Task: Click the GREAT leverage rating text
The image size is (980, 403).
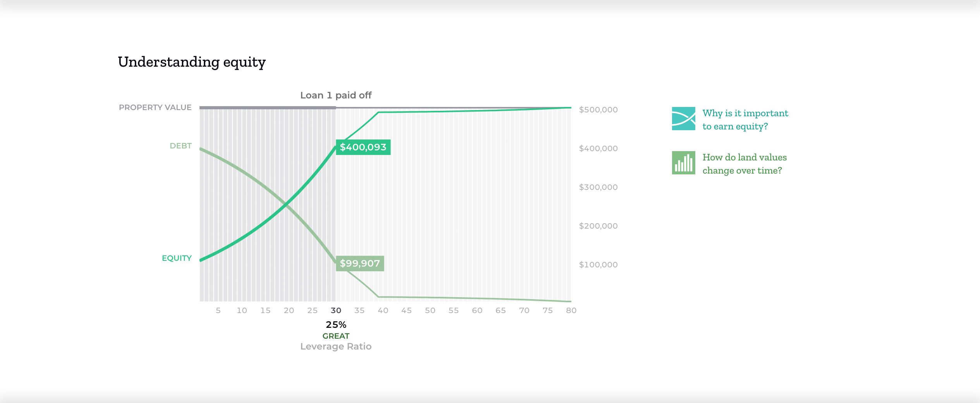Action: 336,336
